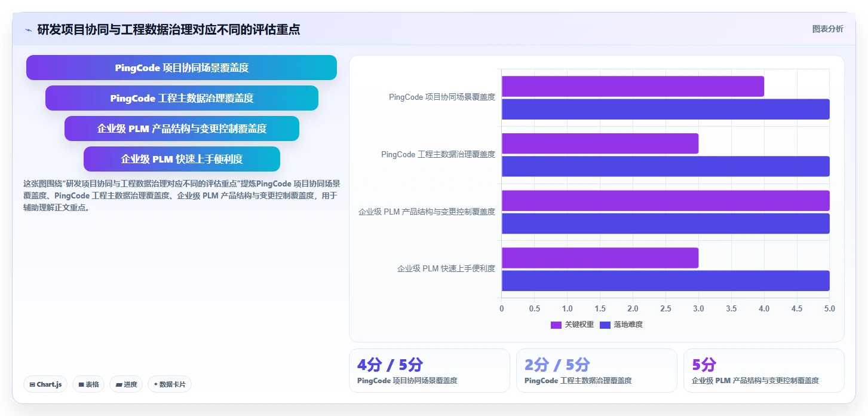Click the Chart.js tag chip
868x416 pixels.
46,384
